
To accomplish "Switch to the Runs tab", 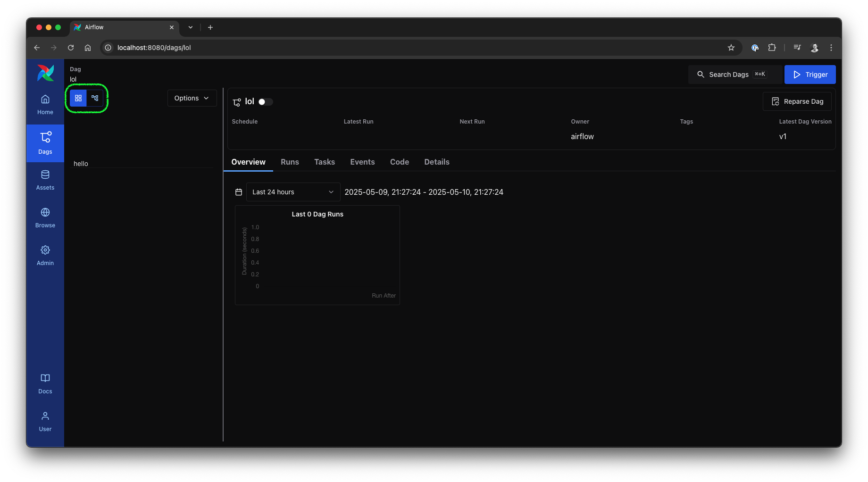I will click(290, 162).
